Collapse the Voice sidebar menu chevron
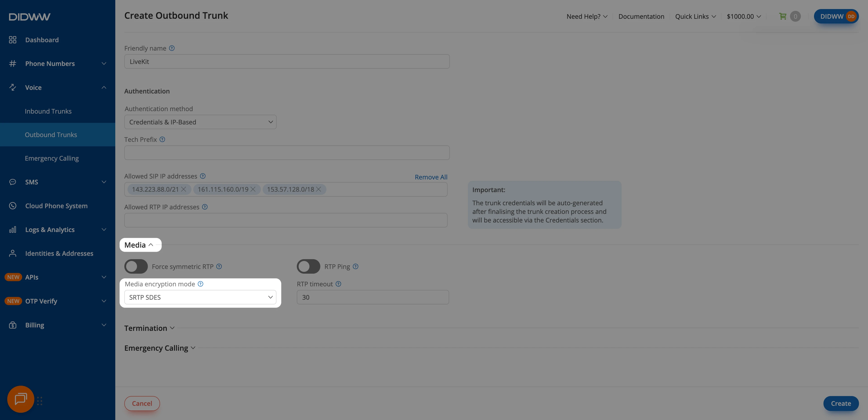Screen dimensions: 868x420 [x=104, y=87]
